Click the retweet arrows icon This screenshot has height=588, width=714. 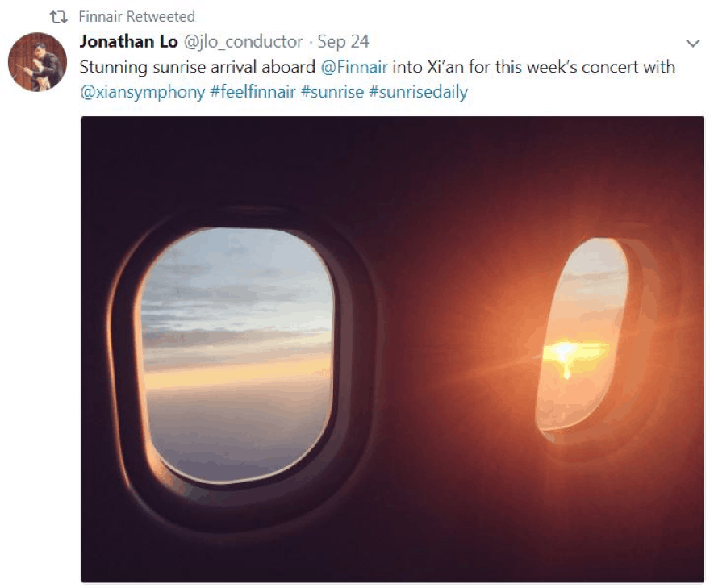(x=58, y=17)
